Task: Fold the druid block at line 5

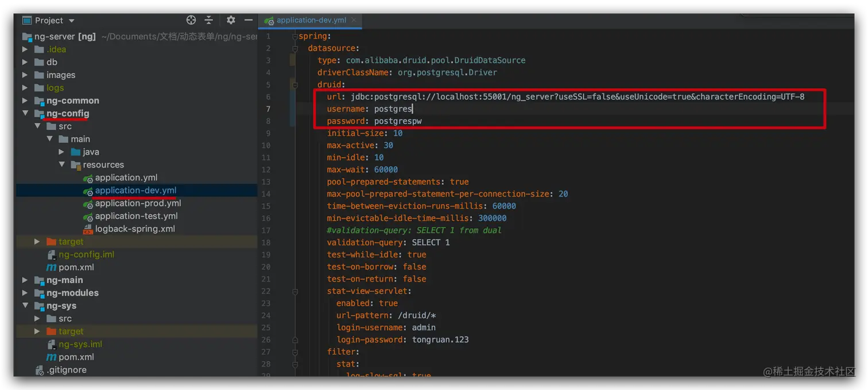Action: pos(294,85)
